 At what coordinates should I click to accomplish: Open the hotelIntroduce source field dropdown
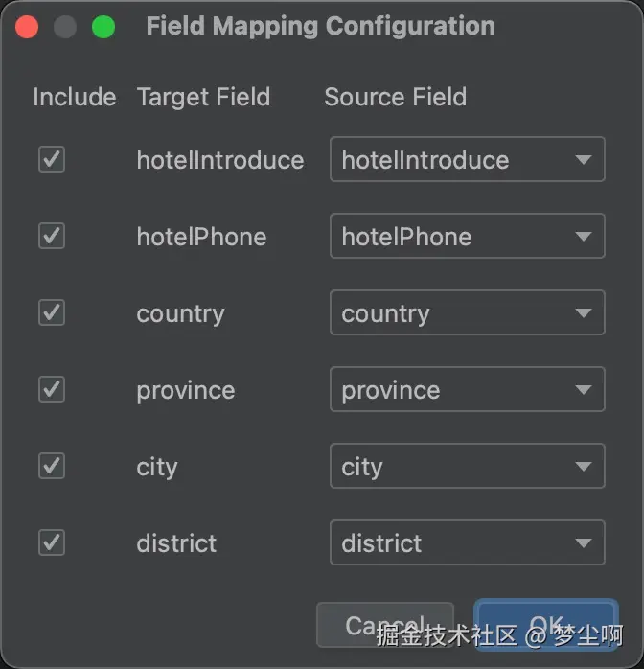click(467, 159)
